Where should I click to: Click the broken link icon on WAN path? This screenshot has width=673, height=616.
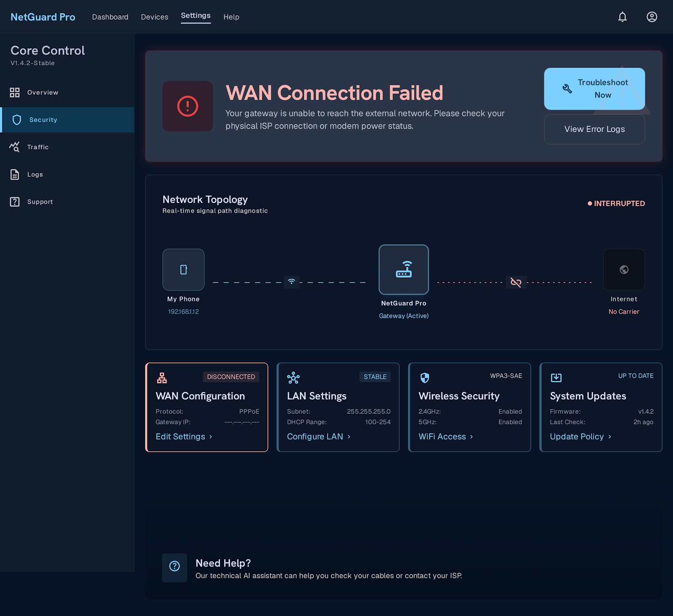click(x=516, y=282)
